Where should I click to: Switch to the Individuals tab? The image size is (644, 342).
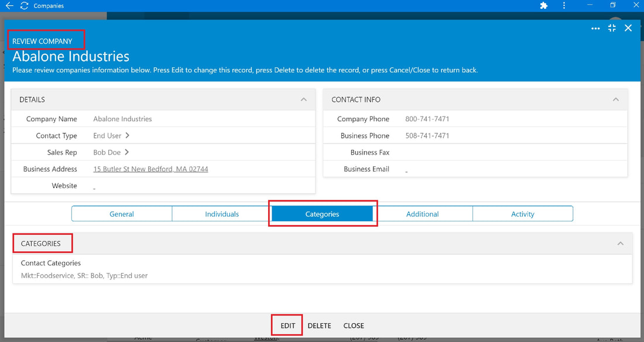(222, 214)
